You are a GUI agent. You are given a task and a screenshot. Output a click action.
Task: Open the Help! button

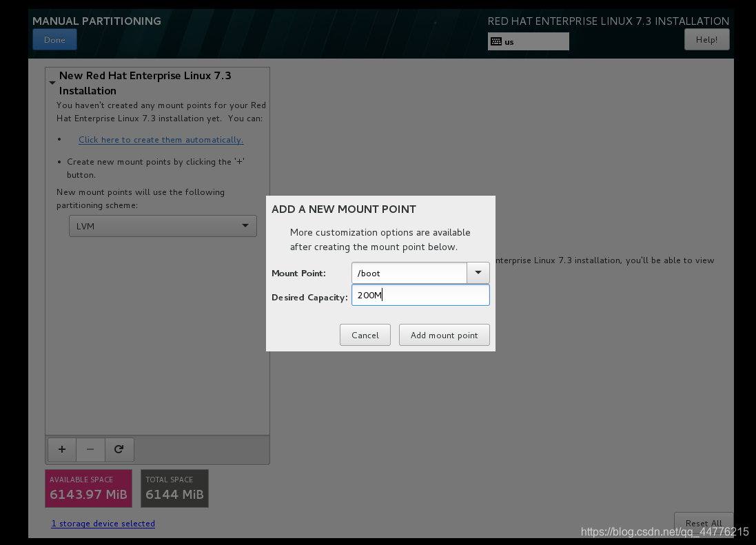point(706,39)
